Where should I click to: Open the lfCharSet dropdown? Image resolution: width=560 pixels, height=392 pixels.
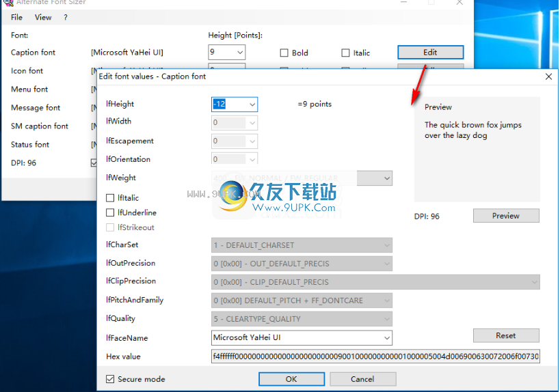click(302, 245)
